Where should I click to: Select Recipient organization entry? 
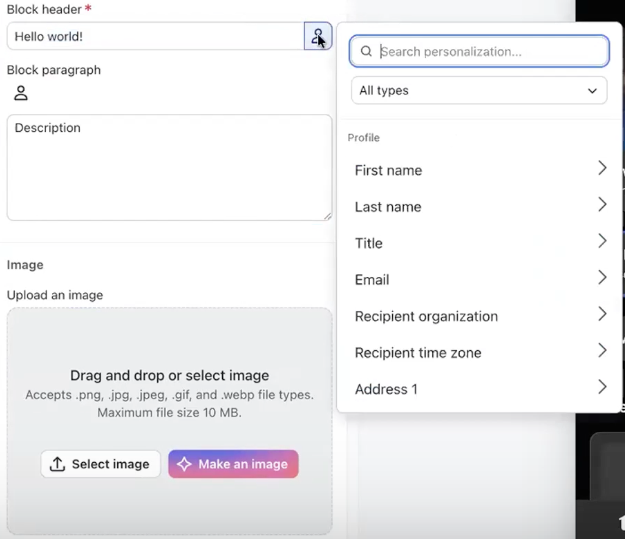479,316
